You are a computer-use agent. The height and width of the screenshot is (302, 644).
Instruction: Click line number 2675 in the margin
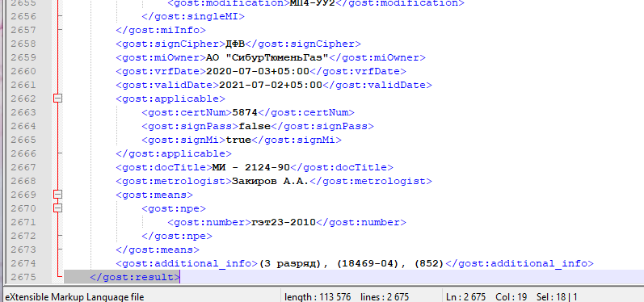click(23, 277)
